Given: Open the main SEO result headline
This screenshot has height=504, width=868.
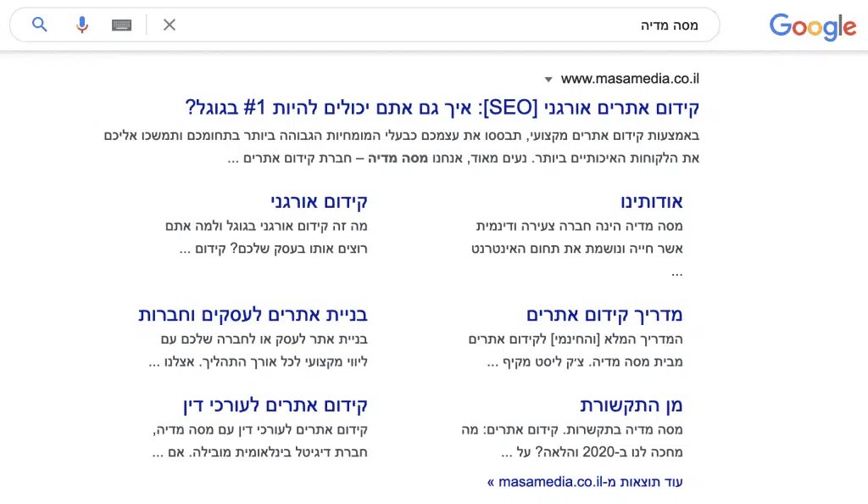Looking at the screenshot, I should pos(442,109).
